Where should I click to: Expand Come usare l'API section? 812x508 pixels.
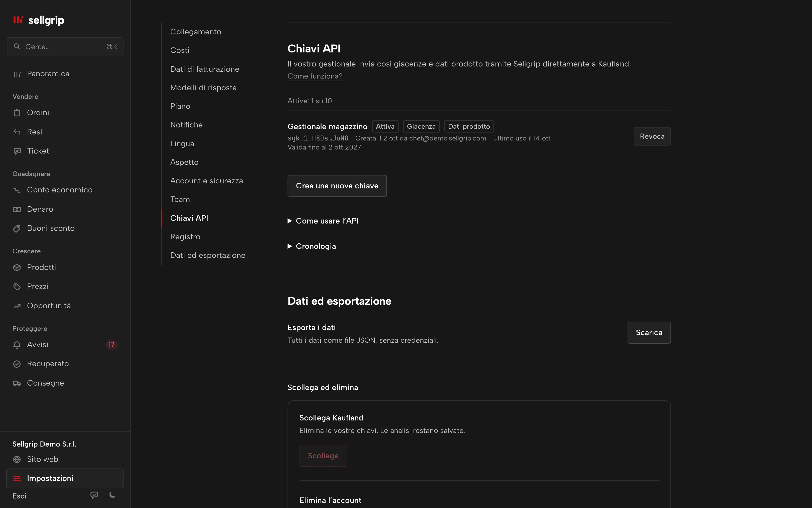[323, 221]
